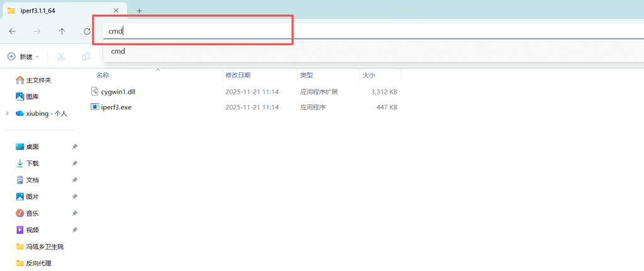Image resolution: width=644 pixels, height=271 pixels.
Task: Select the iperf3.exe file
Action: point(116,108)
